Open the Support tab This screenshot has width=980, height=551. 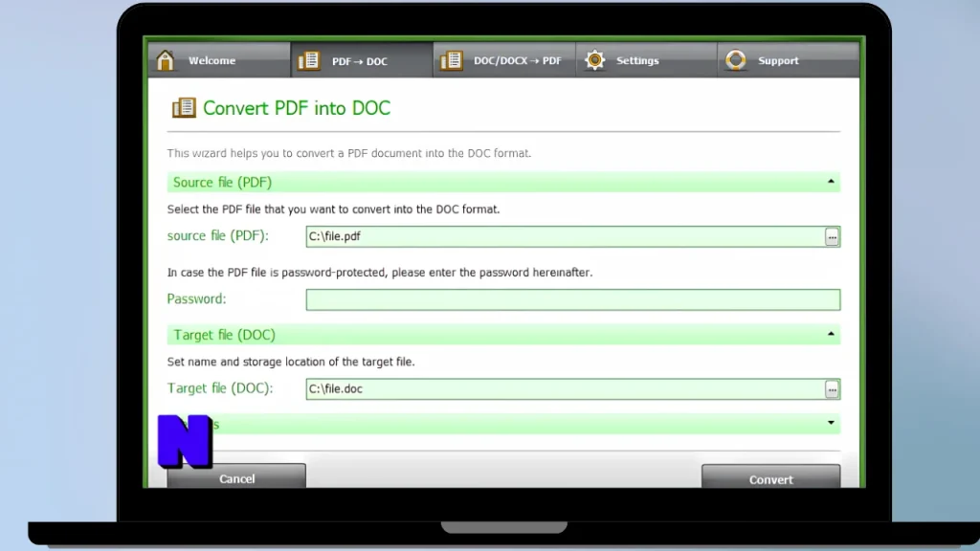click(789, 60)
